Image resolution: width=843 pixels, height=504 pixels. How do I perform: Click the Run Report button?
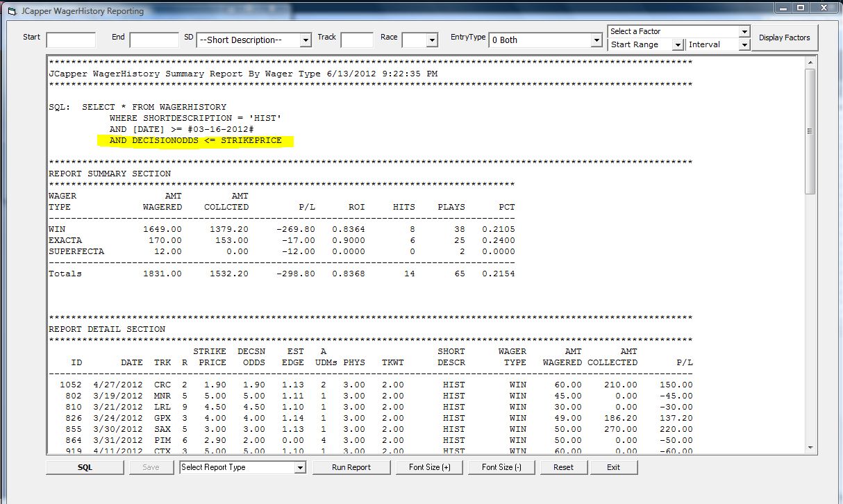tap(351, 467)
